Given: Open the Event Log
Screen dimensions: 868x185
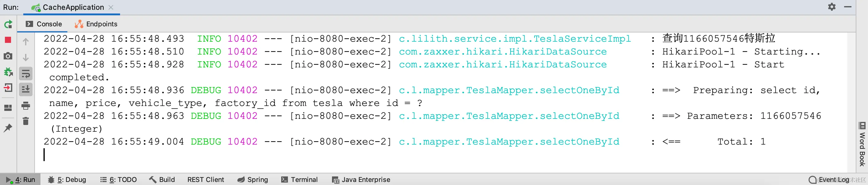Looking at the screenshot, I should (829, 179).
